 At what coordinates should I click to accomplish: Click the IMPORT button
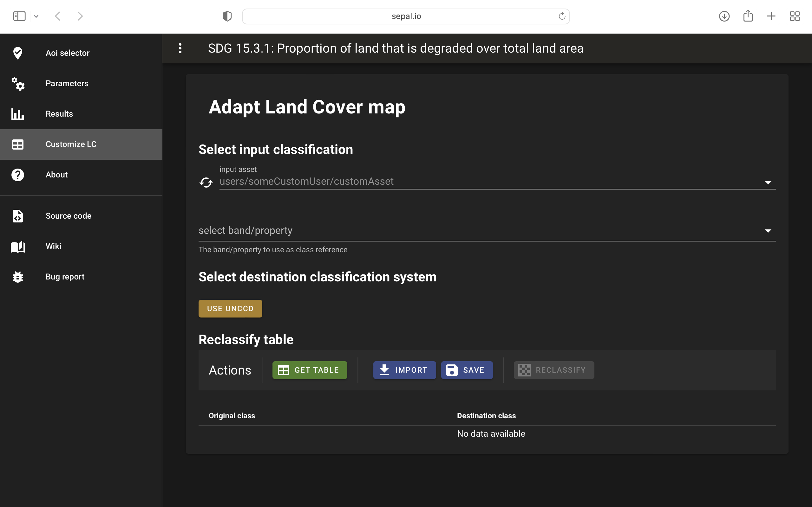click(404, 370)
